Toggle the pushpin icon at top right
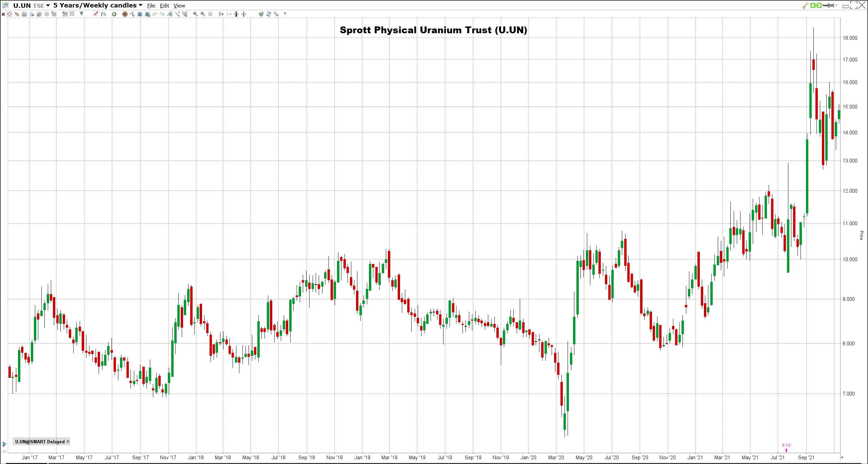The width and height of the screenshot is (868, 464). [x=828, y=5]
